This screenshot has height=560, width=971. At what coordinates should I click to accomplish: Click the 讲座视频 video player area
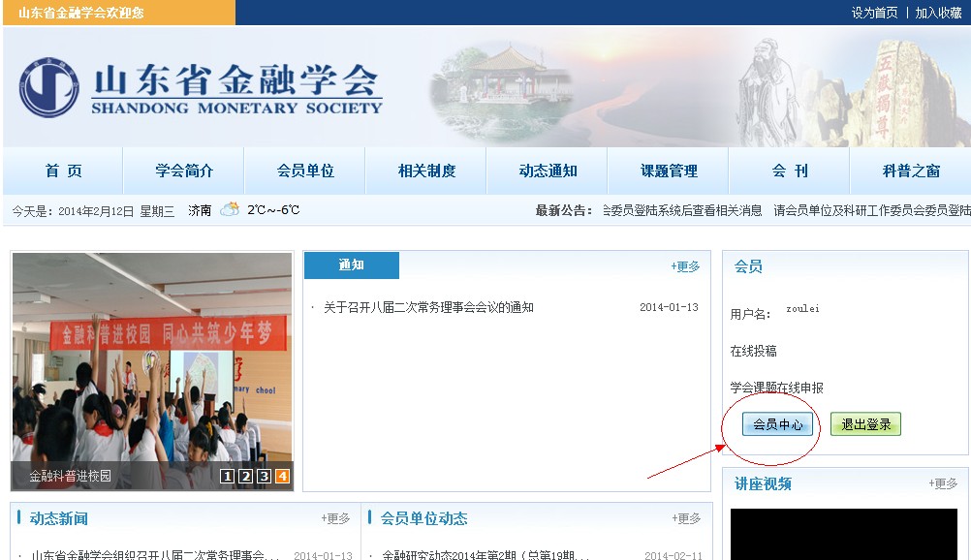(x=843, y=535)
